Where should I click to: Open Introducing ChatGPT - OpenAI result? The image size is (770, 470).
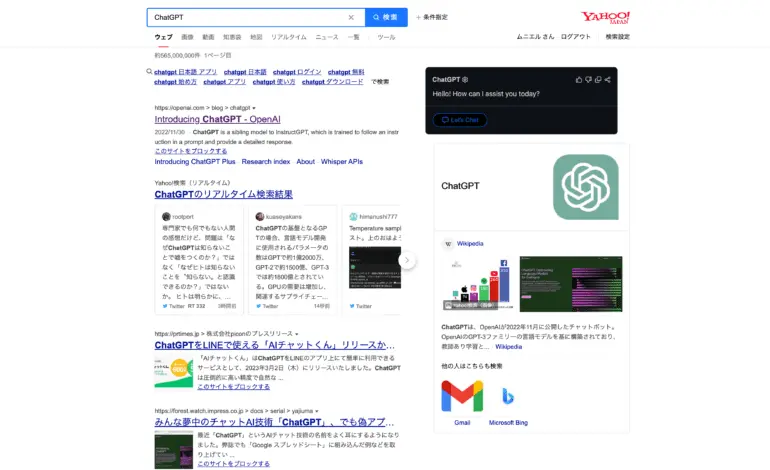pos(218,119)
